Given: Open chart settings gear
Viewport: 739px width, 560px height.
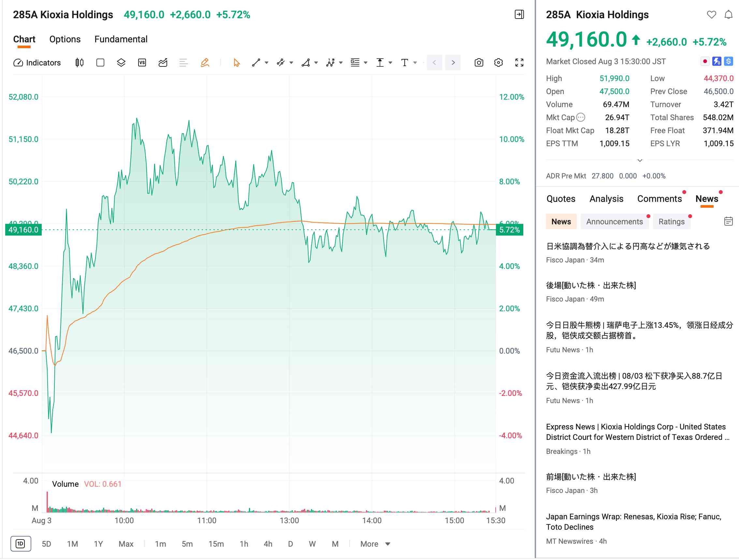Looking at the screenshot, I should click(499, 63).
